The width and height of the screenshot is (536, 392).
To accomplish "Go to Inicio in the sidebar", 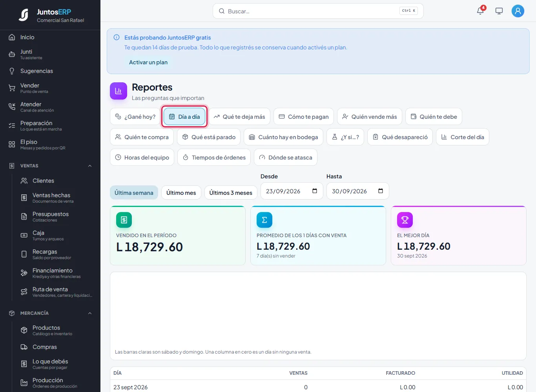I will click(x=50, y=37).
